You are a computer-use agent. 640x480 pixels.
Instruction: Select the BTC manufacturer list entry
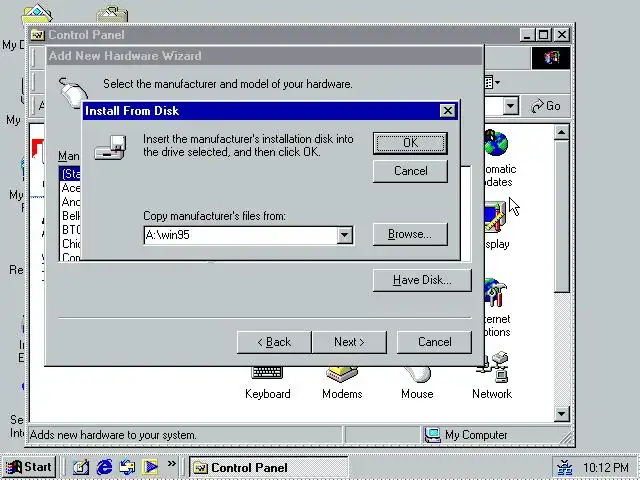[x=71, y=230]
